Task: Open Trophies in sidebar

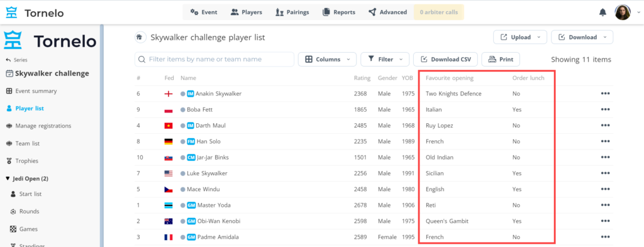Action: click(22, 161)
